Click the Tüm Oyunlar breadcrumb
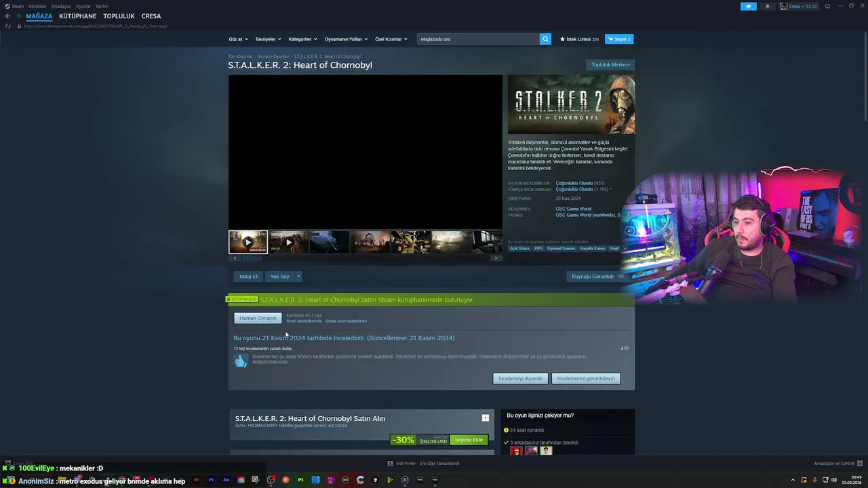This screenshot has width=868, height=488. [240, 56]
